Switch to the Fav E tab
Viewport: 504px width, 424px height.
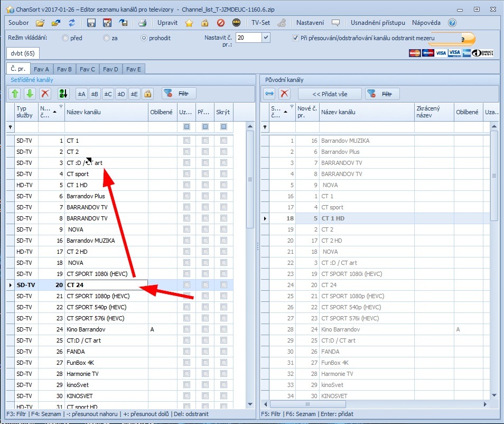133,69
